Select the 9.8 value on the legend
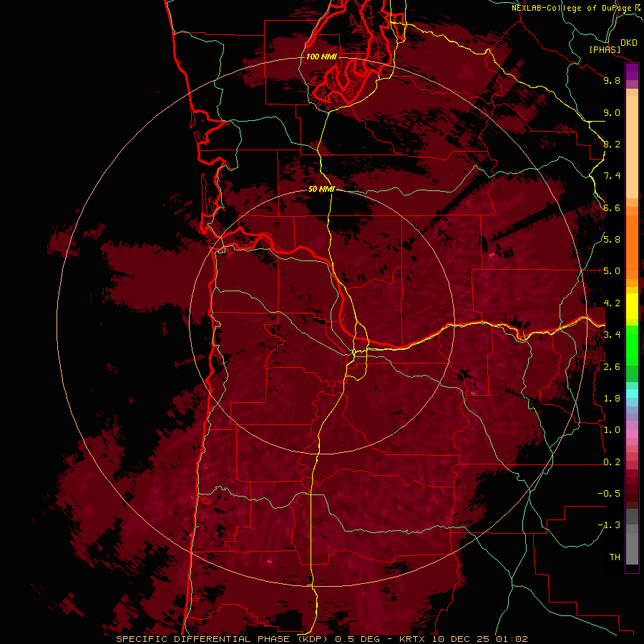644x644 pixels. [612, 80]
